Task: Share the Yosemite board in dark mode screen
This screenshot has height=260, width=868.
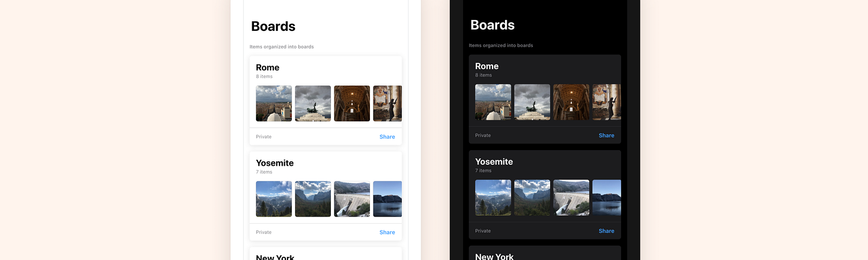Action: [607, 231]
